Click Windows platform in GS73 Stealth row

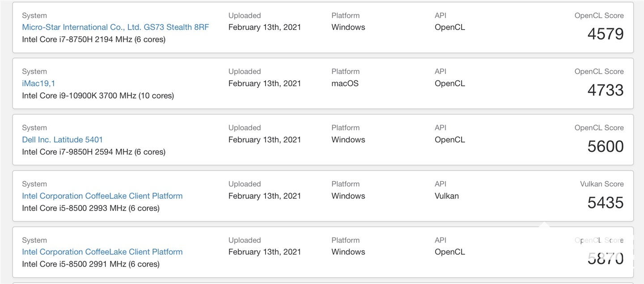pyautogui.click(x=348, y=27)
